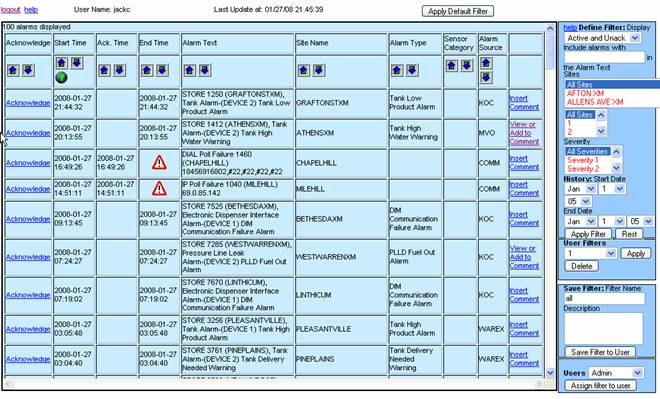Acknowledge the GRAFTONSTXM alarm
660x399 pixels.
click(x=28, y=103)
